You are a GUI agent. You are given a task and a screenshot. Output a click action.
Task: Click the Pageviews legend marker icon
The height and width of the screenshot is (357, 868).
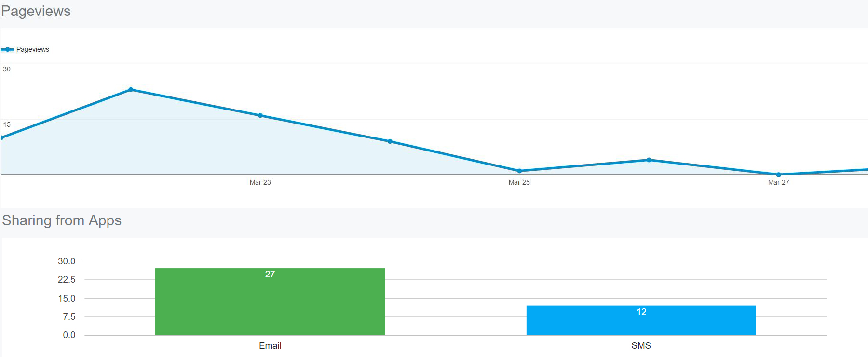[x=7, y=49]
